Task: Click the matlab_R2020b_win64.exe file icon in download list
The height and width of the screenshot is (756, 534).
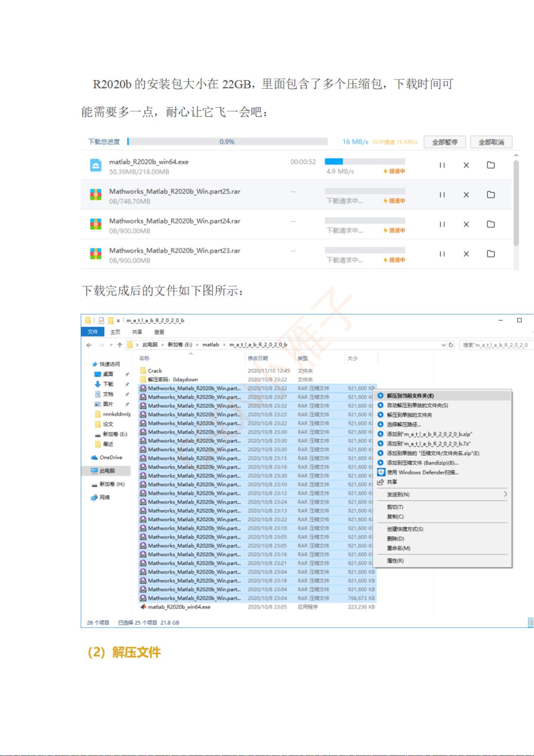Action: pos(96,166)
